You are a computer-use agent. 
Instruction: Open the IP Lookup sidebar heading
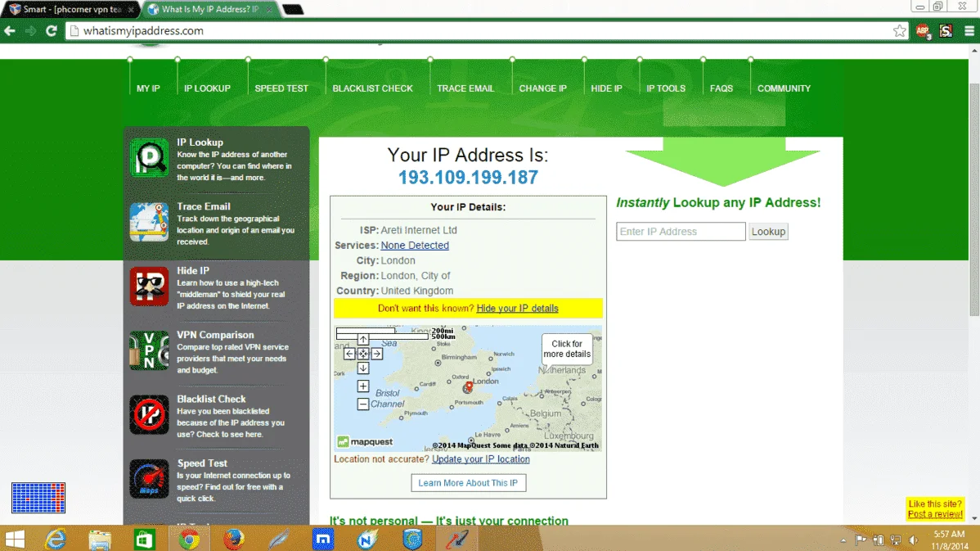(x=200, y=142)
